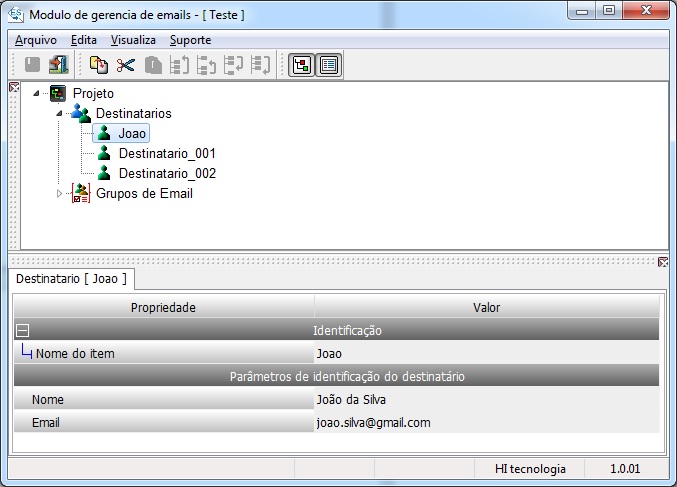The height and width of the screenshot is (487, 677).
Task: Open the Suporte menu
Action: [x=190, y=40]
